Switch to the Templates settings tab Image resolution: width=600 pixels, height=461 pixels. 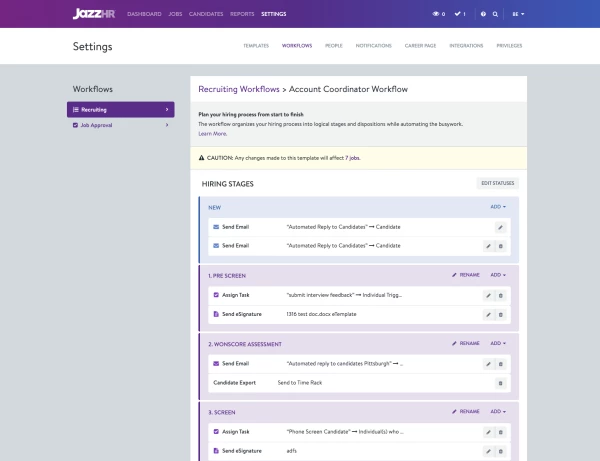256,46
